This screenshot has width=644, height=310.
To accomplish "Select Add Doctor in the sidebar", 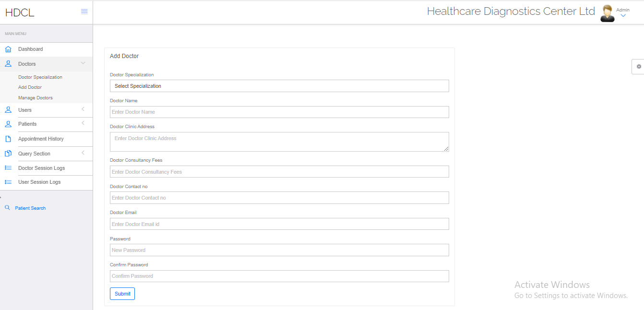I will 30,87.
